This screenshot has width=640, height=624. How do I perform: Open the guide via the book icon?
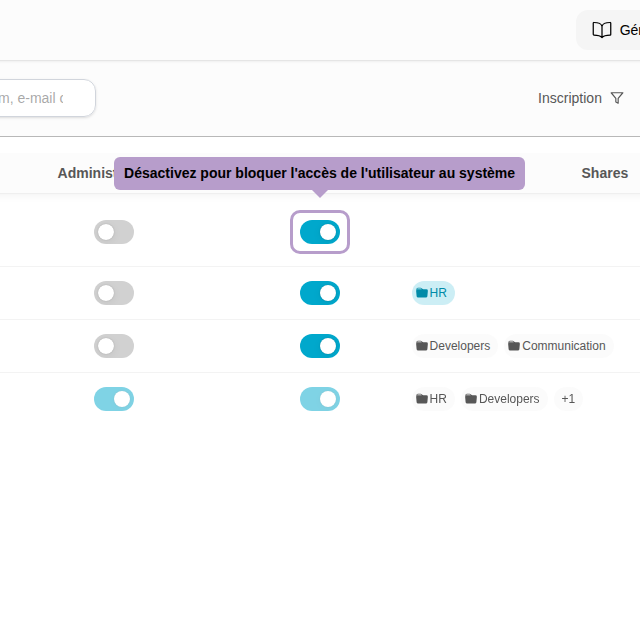[602, 30]
